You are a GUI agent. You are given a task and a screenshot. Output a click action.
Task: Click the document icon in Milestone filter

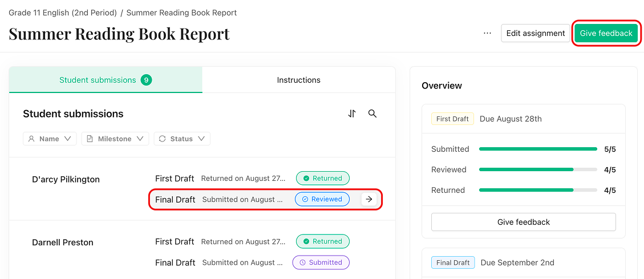(x=90, y=139)
